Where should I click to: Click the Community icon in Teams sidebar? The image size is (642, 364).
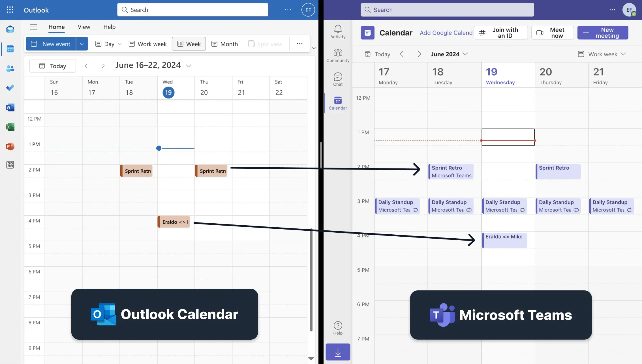tap(338, 54)
